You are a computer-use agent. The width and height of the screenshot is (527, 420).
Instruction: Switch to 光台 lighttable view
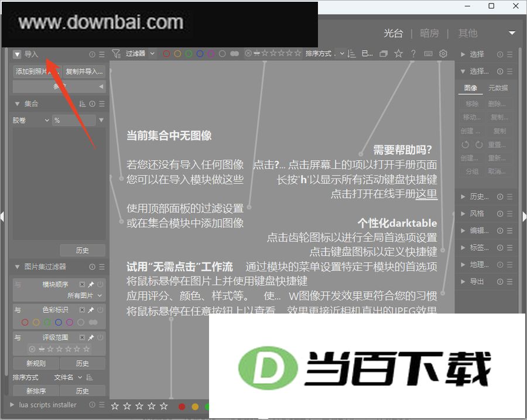tap(393, 33)
